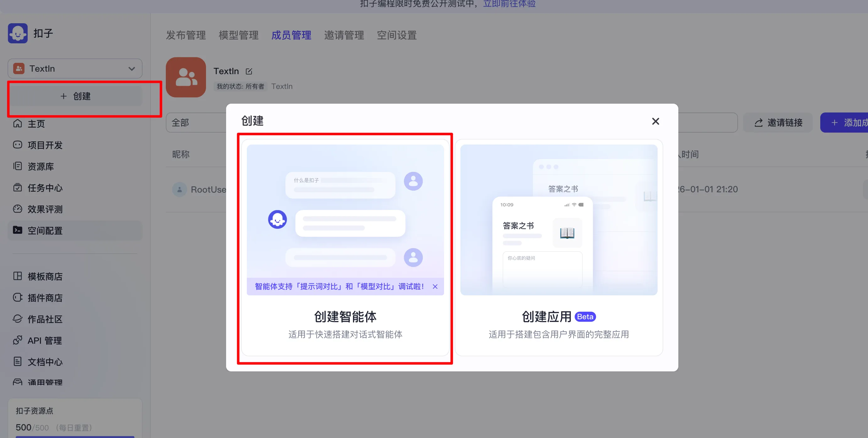Open 插件商店 in sidebar

point(75,298)
